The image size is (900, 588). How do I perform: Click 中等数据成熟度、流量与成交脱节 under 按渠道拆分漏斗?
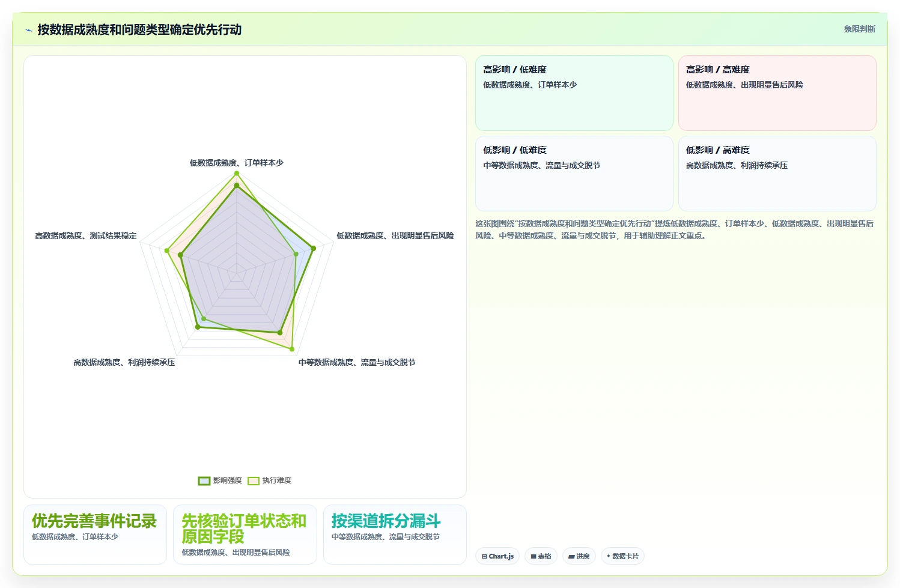386,536
